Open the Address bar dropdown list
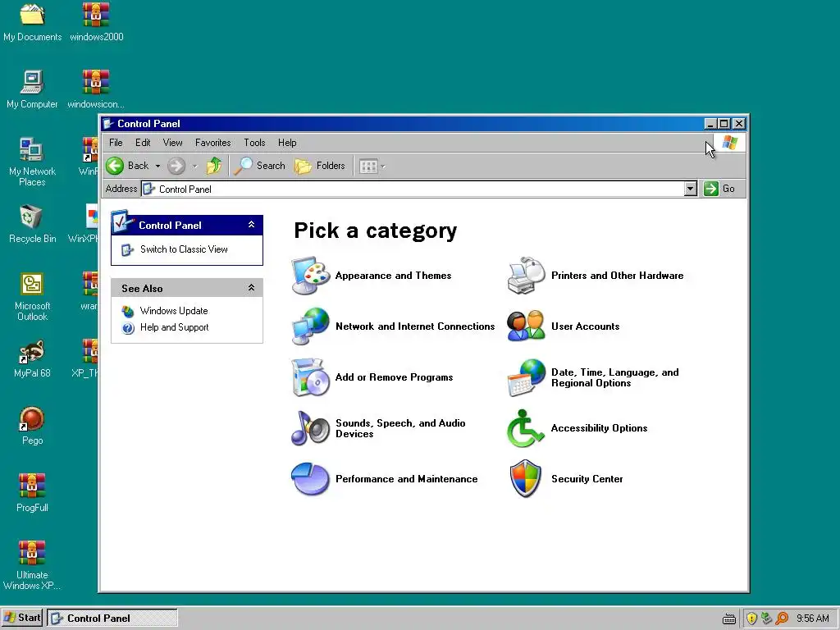Screen dimensions: 840x630 pyautogui.click(x=691, y=189)
